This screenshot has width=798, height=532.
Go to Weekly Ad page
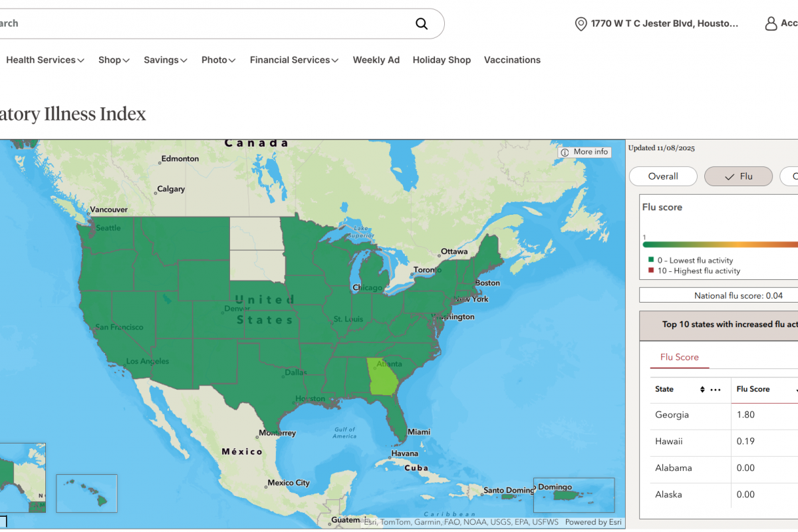[x=376, y=60]
